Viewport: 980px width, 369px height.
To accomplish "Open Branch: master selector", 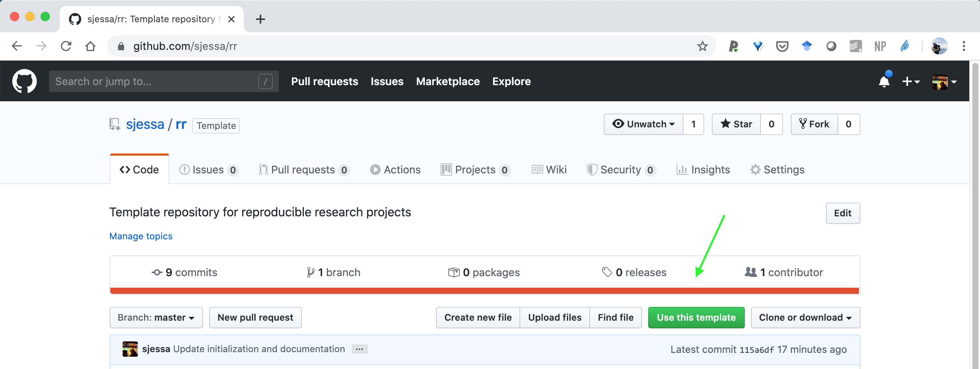I will (156, 318).
